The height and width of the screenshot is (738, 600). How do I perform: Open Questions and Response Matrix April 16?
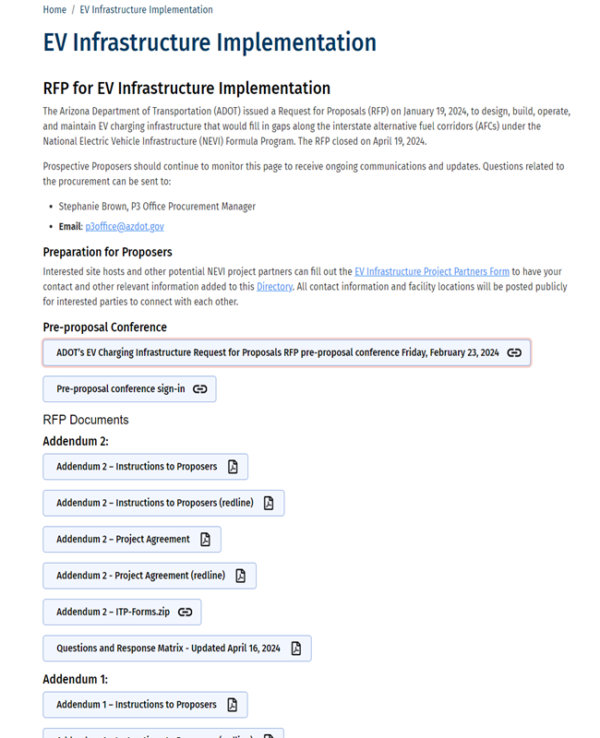168,648
